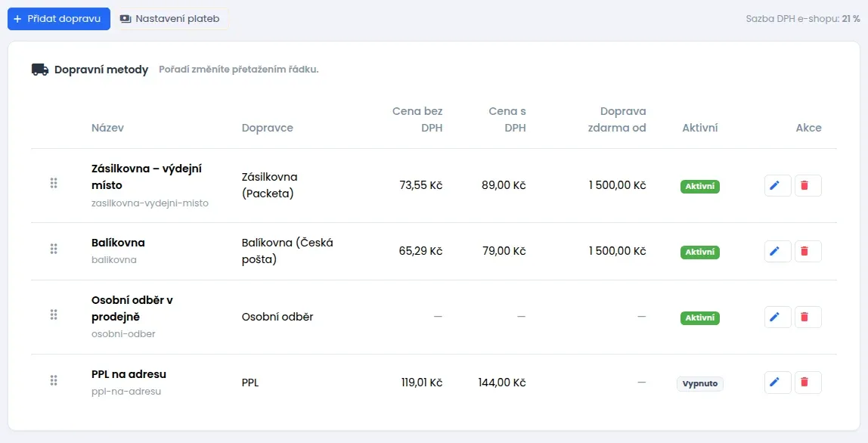Click the 89,00 Kč price cell
Screen dimensions: 868x443
[x=504, y=185]
